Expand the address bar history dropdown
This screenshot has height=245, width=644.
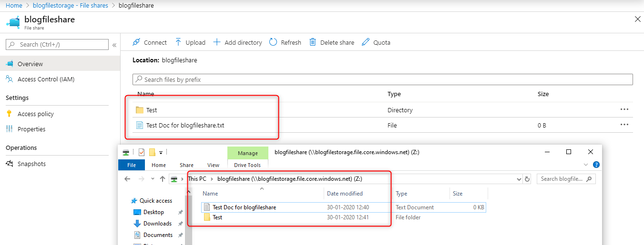519,179
